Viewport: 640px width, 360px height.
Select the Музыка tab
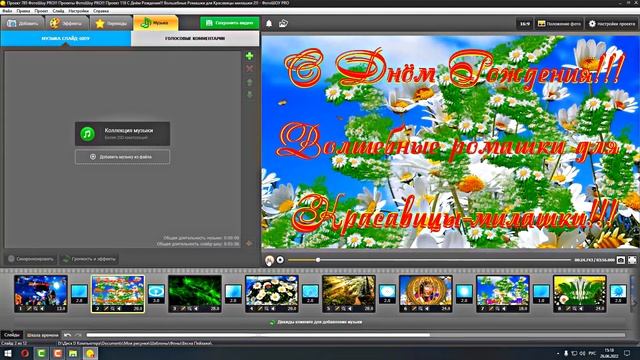[x=156, y=23]
